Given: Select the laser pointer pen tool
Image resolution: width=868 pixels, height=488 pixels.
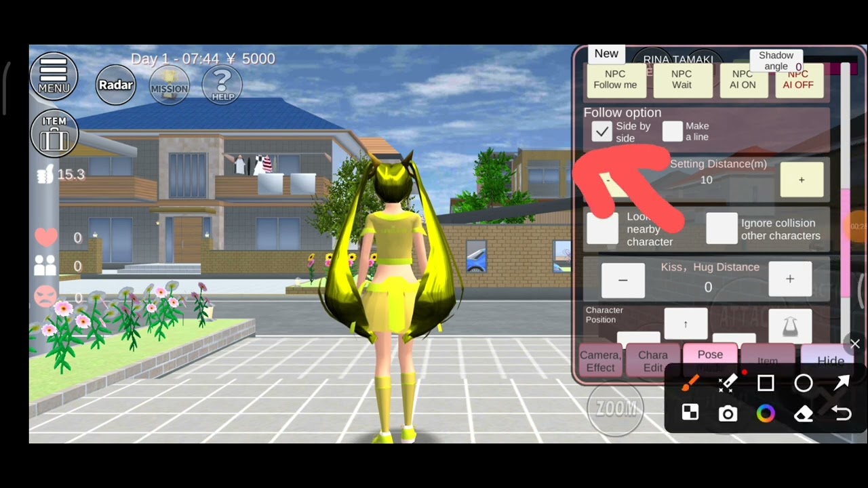Looking at the screenshot, I should (x=728, y=384).
